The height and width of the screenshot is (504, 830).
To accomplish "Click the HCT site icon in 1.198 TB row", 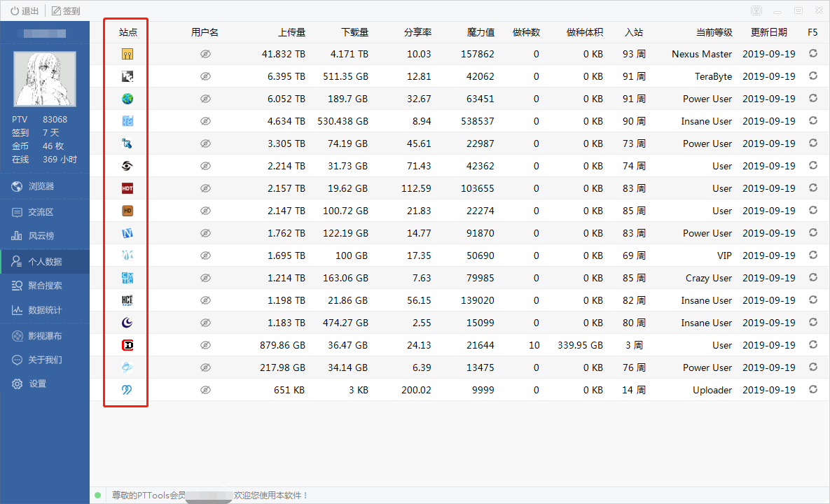I will [x=127, y=300].
